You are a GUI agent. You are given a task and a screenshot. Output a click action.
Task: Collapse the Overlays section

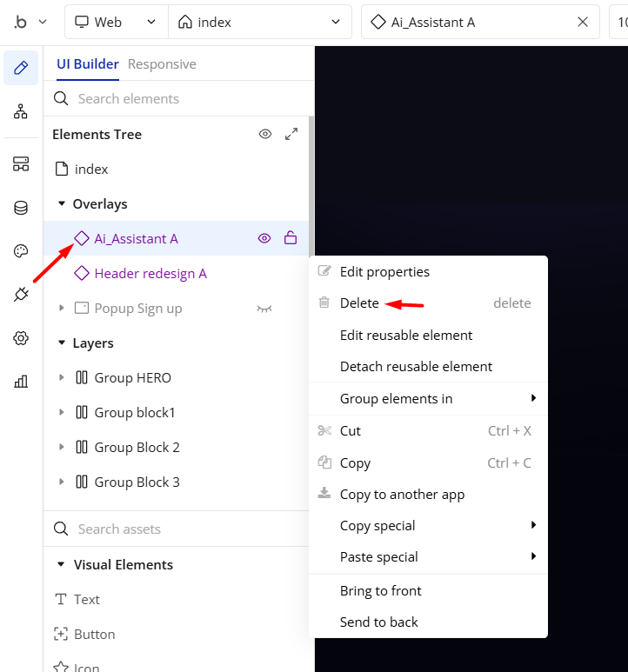[x=62, y=203]
